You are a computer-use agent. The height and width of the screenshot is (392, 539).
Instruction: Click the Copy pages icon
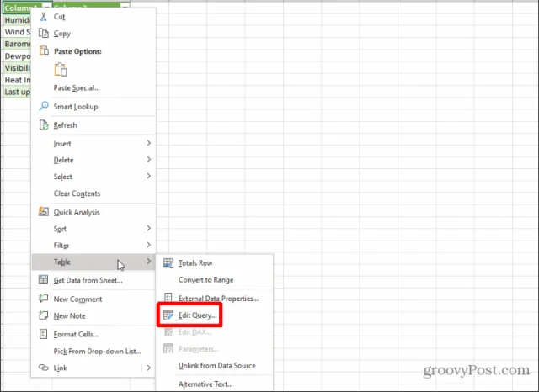[44, 33]
